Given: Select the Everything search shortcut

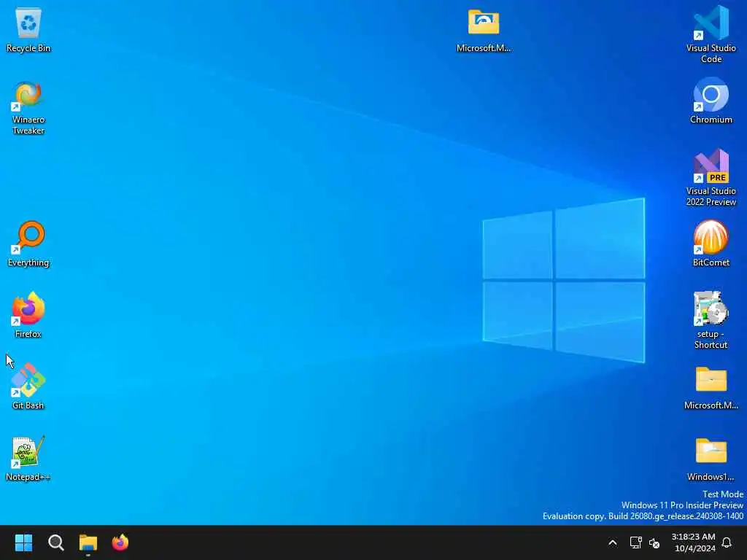Looking at the screenshot, I should coord(28,244).
